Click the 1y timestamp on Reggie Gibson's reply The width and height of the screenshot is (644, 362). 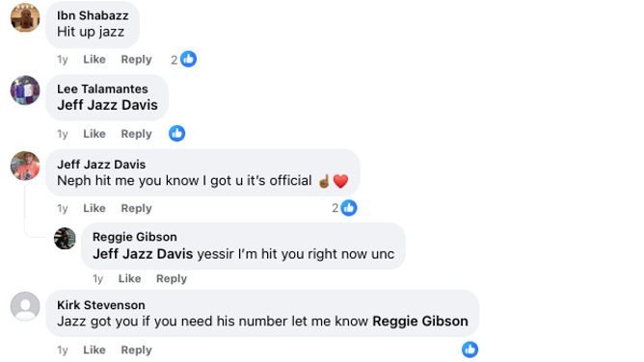97,279
